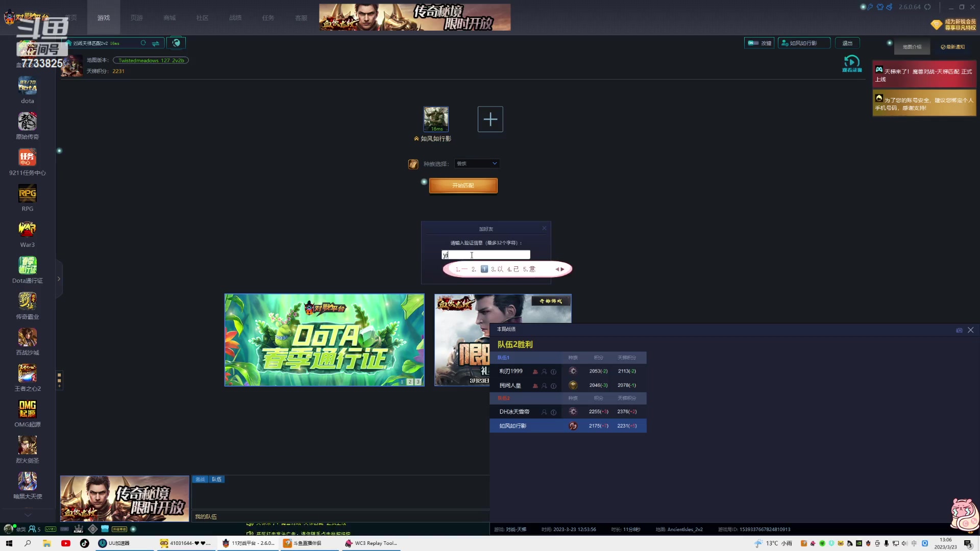Image resolution: width=980 pixels, height=551 pixels.
Task: Click the friends count icon showing 5
Action: [34, 529]
